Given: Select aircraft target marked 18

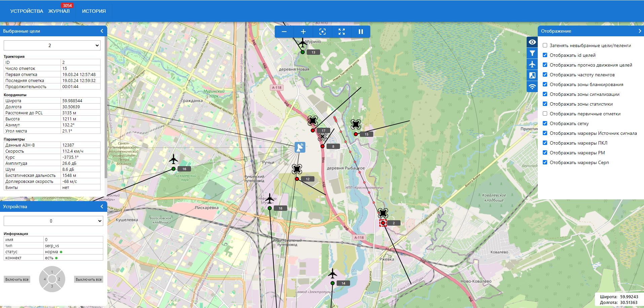Looking at the screenshot, I should pos(270,199).
